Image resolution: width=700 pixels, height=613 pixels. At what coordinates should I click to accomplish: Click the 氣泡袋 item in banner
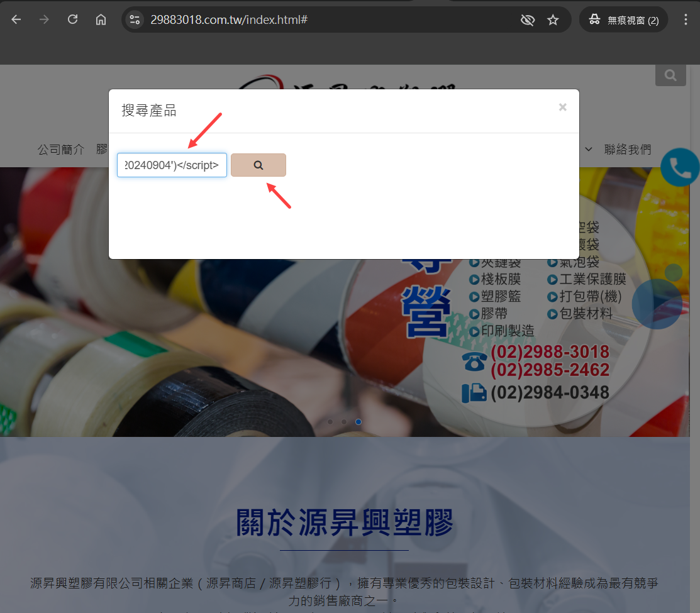point(573,262)
